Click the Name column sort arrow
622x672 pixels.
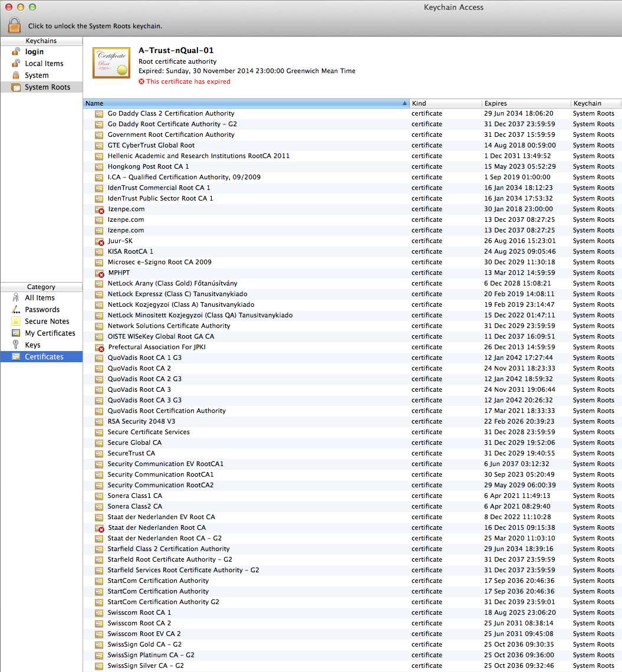[404, 103]
